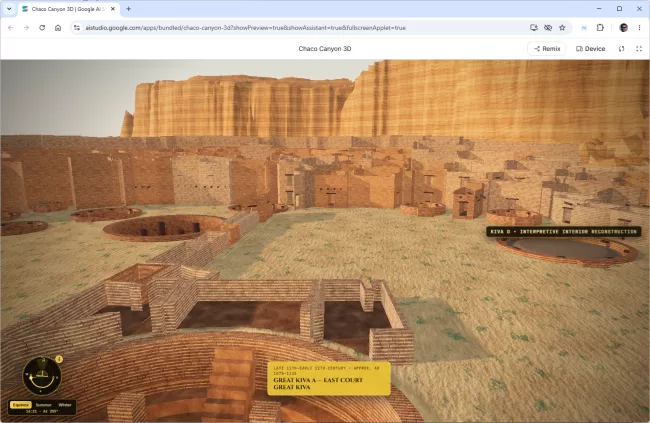650x423 pixels.
Task: Open the Device preview selector
Action: (590, 49)
